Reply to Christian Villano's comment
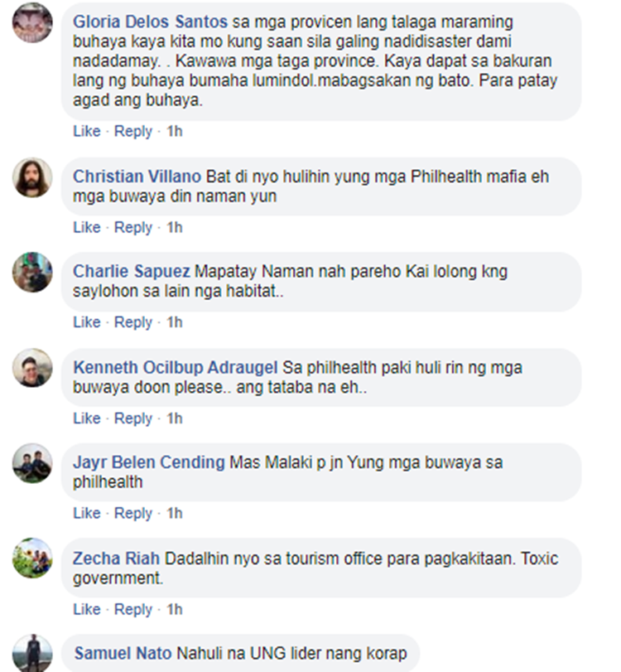The image size is (621, 672). [x=133, y=227]
